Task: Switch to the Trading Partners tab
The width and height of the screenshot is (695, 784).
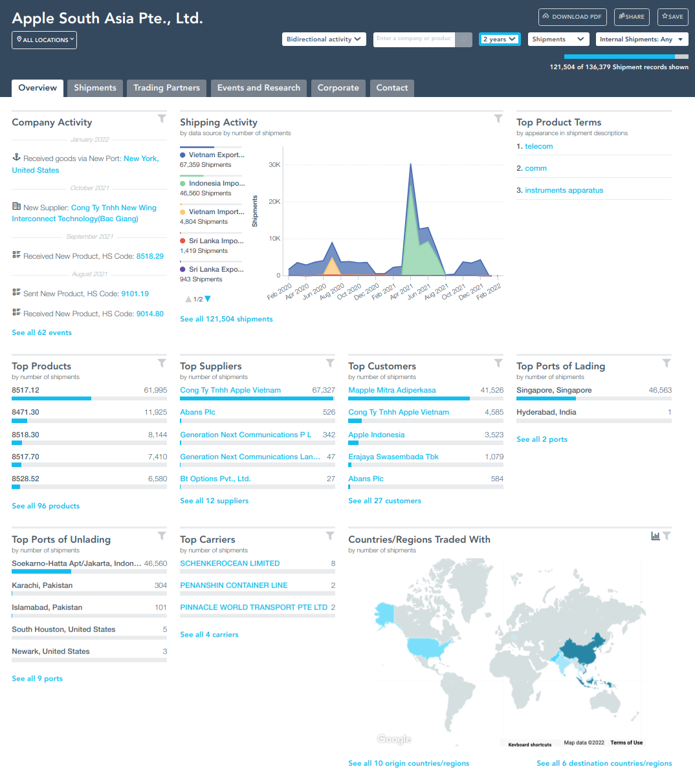Action: coord(166,88)
